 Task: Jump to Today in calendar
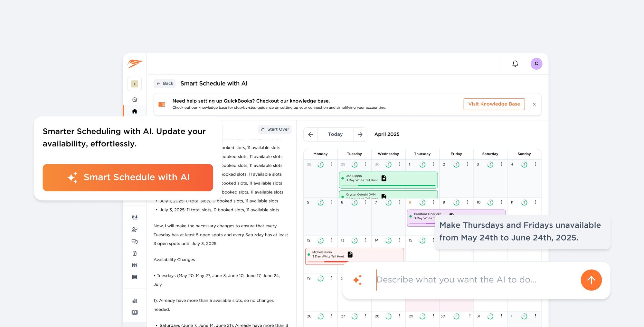(x=335, y=134)
